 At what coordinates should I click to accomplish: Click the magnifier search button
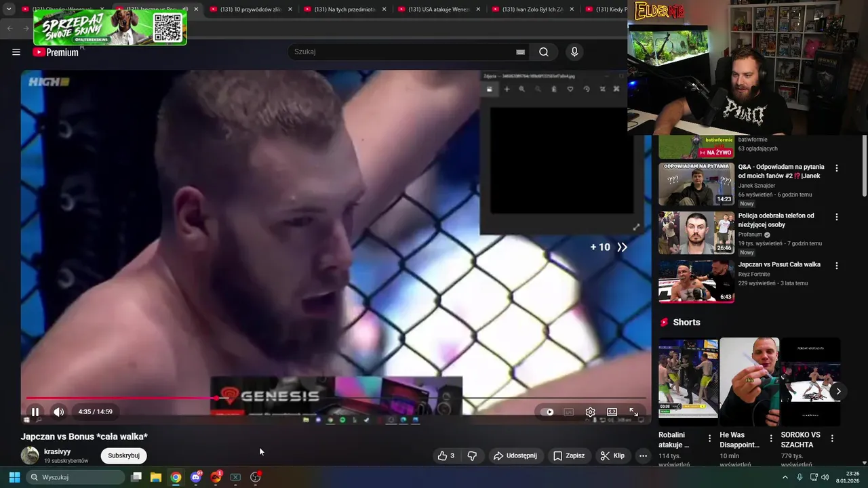click(x=544, y=52)
